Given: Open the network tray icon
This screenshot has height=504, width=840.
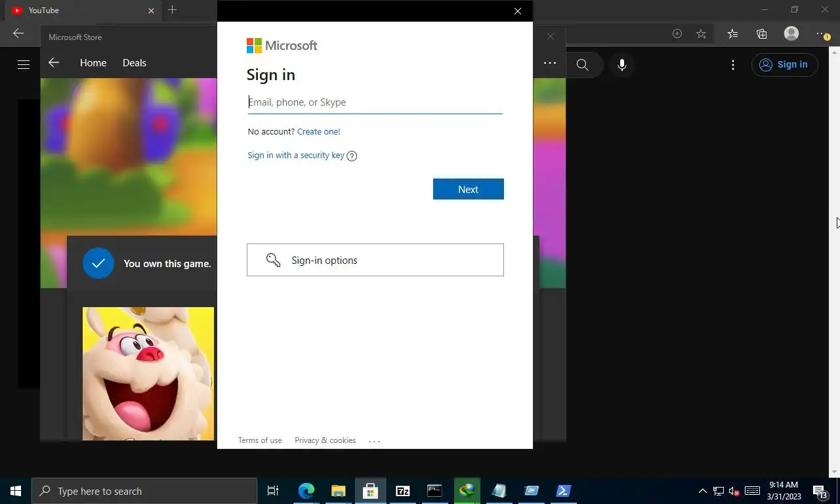Looking at the screenshot, I should coord(719,491).
